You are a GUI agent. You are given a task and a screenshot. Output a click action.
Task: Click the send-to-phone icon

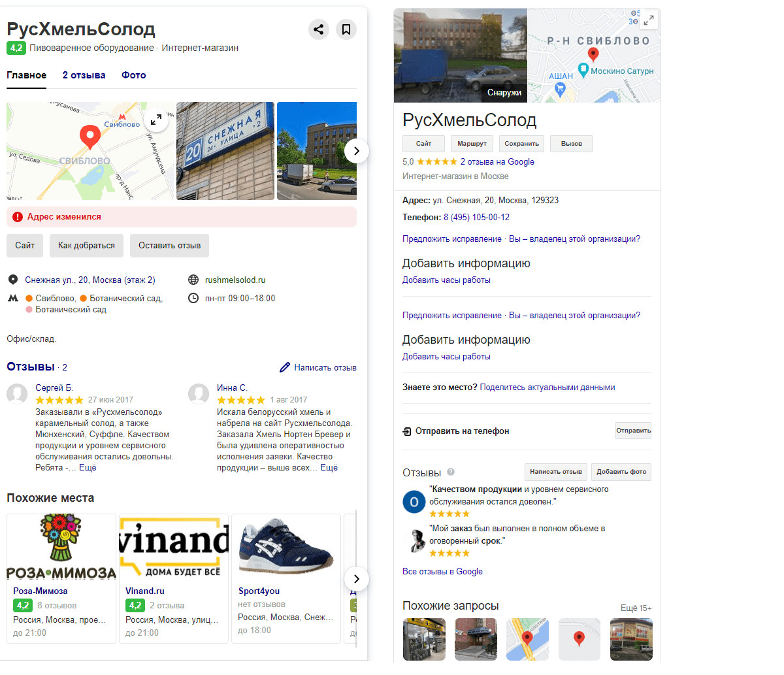[407, 431]
